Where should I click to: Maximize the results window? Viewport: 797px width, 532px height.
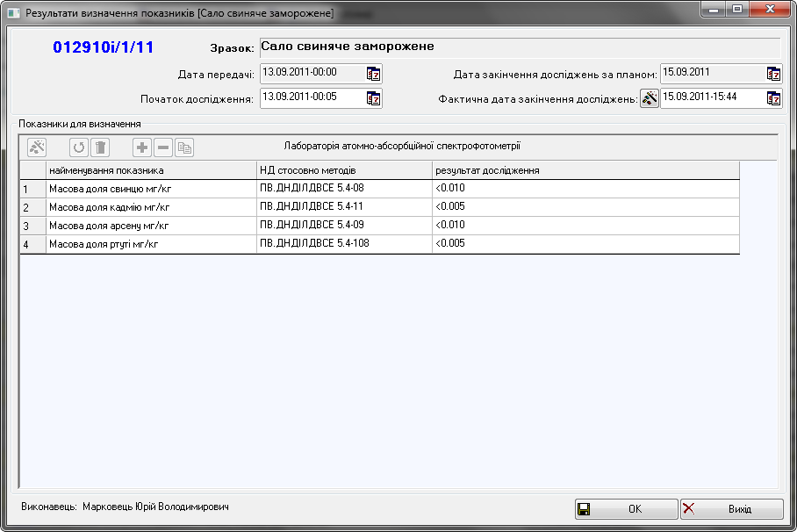pyautogui.click(x=737, y=9)
